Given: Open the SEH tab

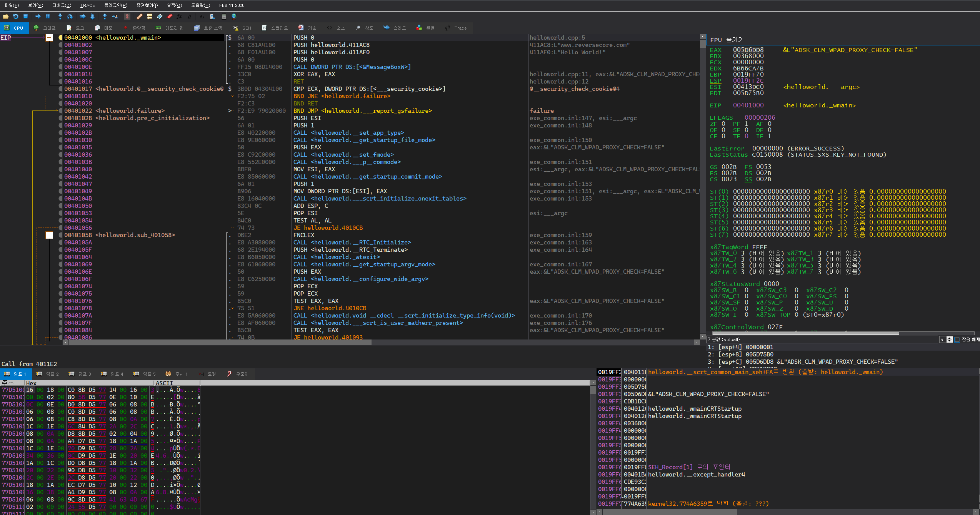Looking at the screenshot, I should pos(242,28).
